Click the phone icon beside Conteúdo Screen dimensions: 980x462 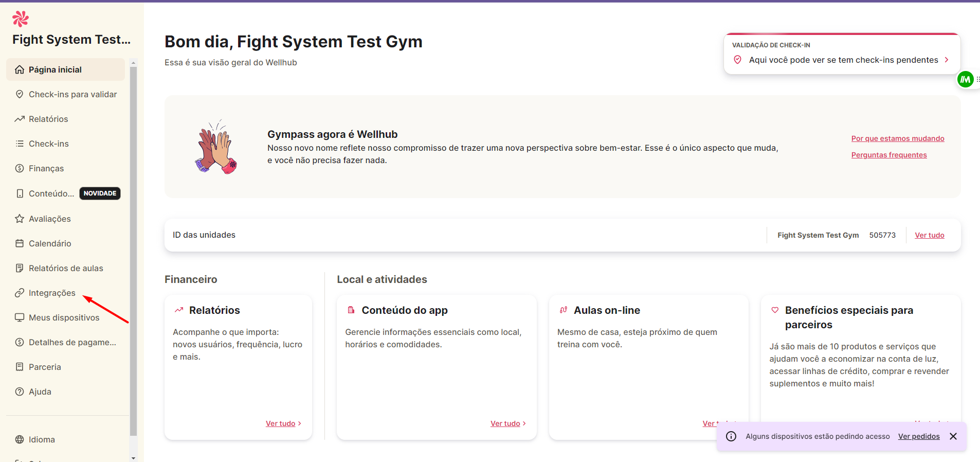pos(20,193)
